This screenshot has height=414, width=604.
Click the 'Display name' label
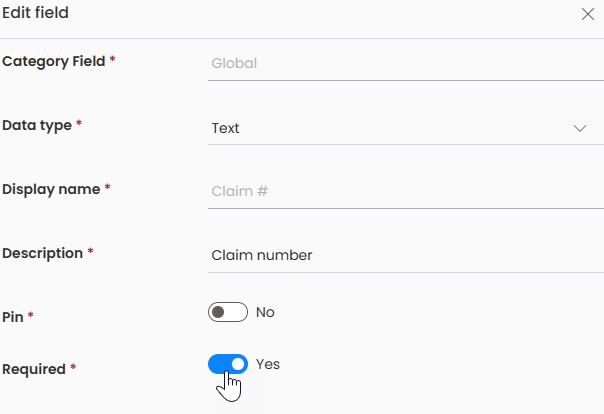click(51, 189)
